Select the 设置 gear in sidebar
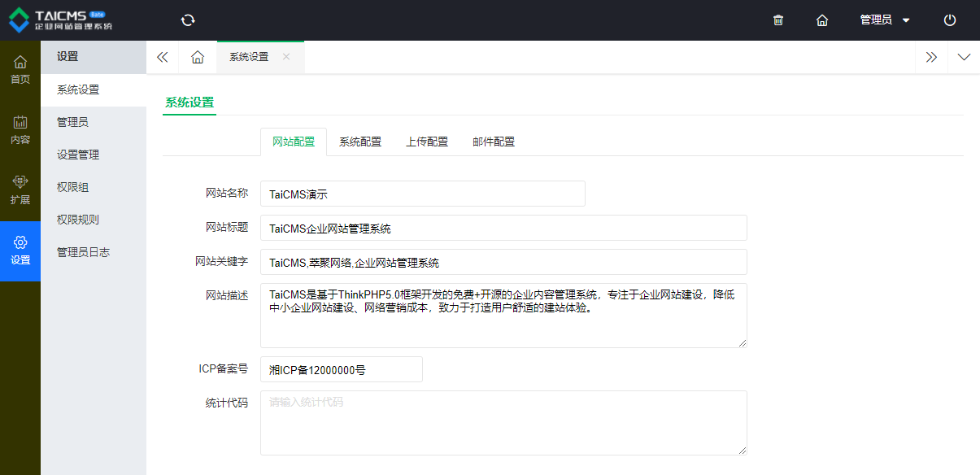 (x=20, y=251)
